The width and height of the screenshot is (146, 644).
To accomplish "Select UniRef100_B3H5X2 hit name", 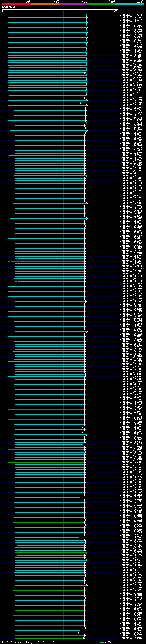I will [131, 105].
